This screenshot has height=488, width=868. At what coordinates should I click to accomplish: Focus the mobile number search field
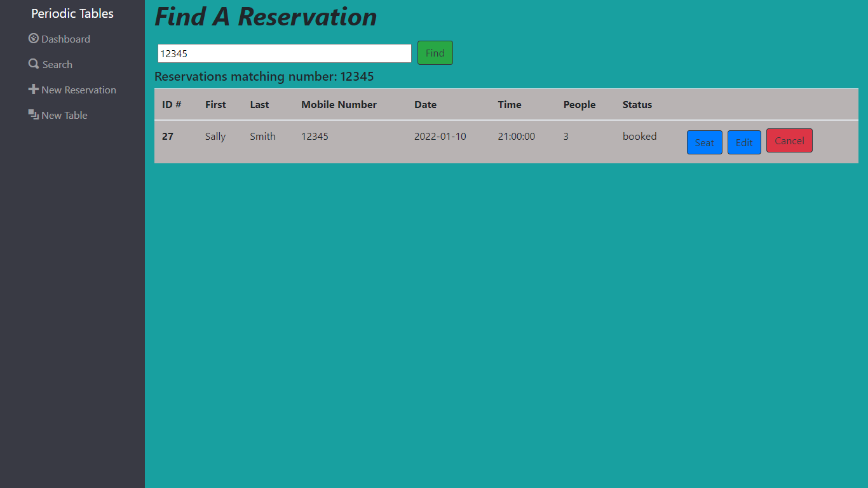pyautogui.click(x=285, y=53)
